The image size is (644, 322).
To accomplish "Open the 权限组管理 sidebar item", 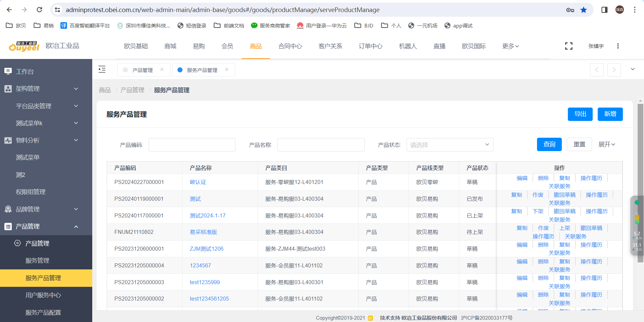I will (x=46, y=192).
